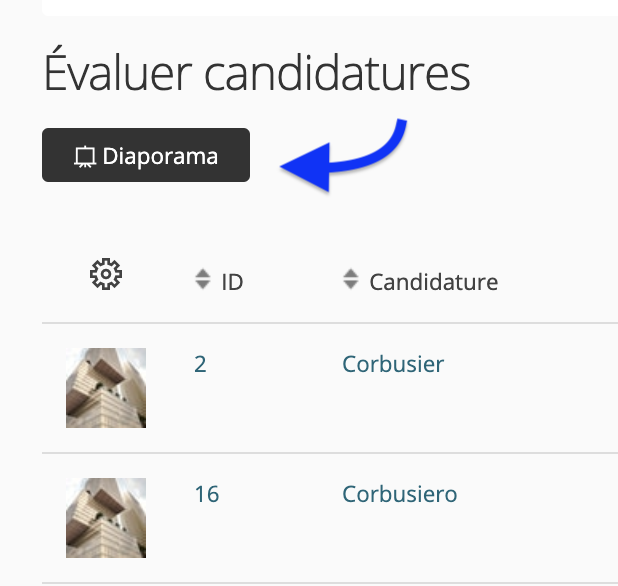Open the entry with ID 2
The image size is (618, 586).
tap(200, 364)
